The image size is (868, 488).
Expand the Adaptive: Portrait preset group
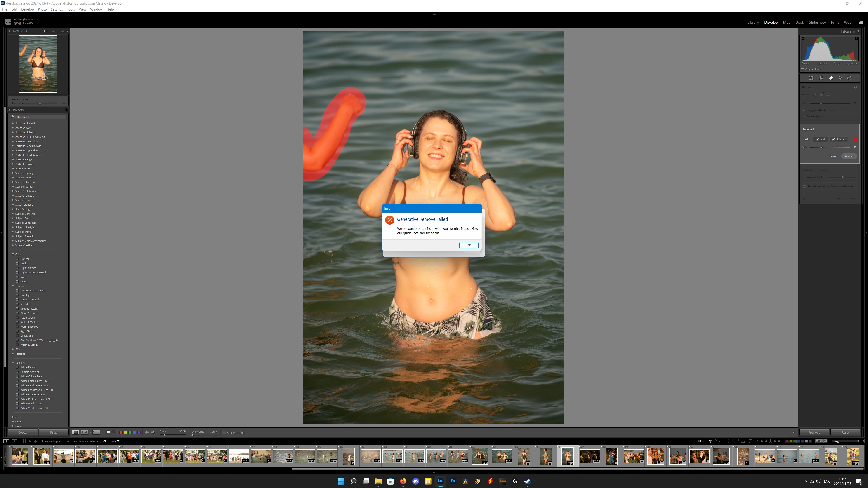coord(13,123)
